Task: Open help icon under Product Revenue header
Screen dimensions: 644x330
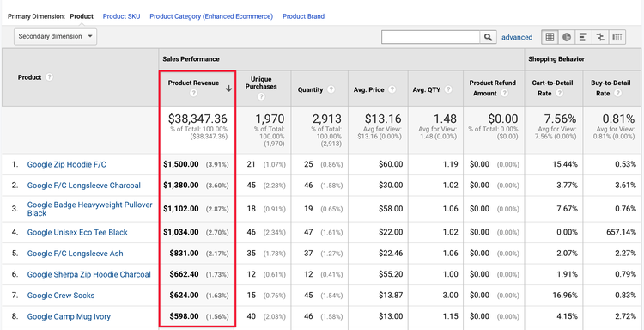Action: pyautogui.click(x=194, y=94)
